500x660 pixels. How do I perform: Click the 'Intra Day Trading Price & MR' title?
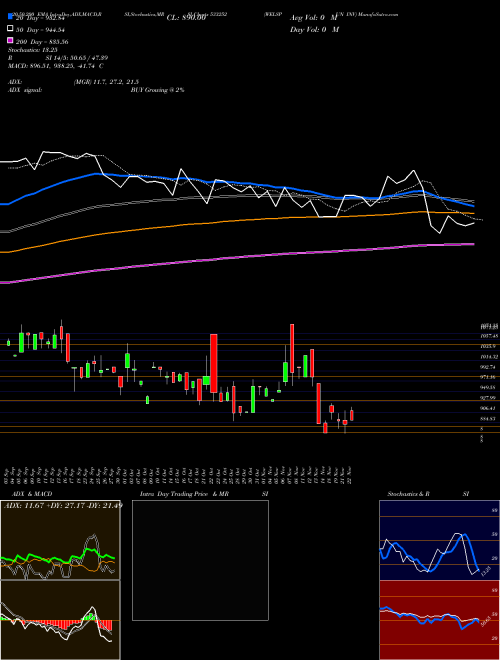click(184, 494)
